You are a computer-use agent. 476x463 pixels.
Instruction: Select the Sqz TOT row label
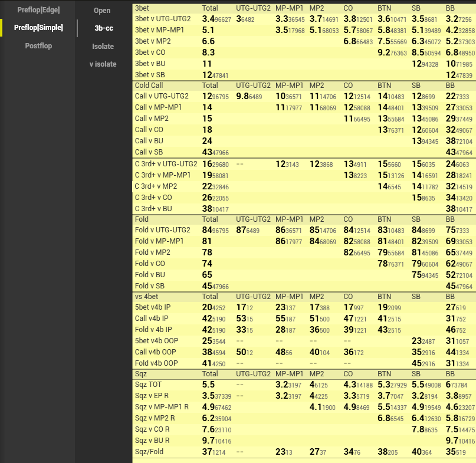coord(148,385)
